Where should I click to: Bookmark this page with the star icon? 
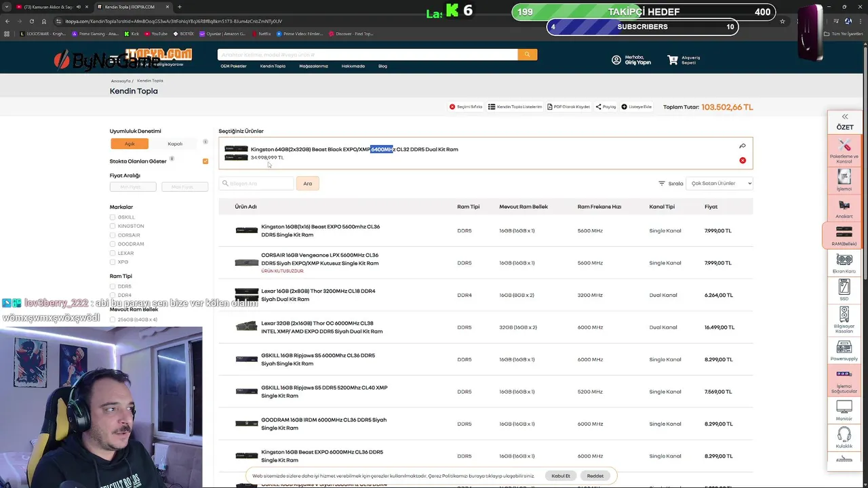[x=783, y=21]
